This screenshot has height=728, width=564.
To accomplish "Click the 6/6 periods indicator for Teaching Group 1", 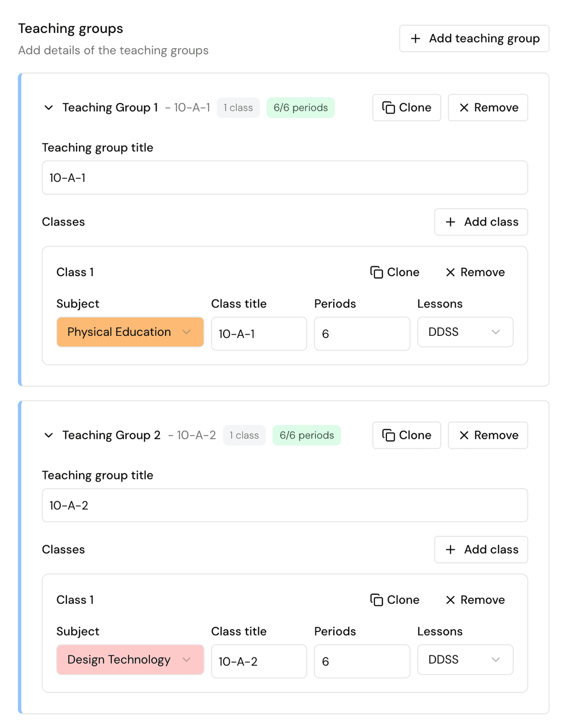I will [x=301, y=108].
